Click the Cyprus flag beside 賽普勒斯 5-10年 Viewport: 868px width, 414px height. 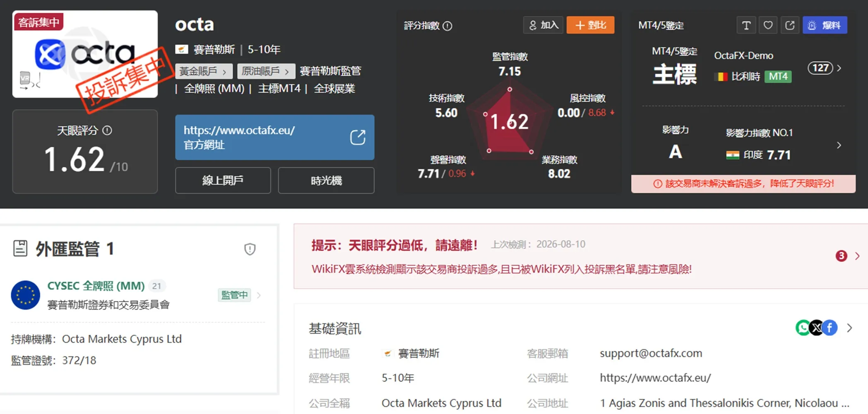tap(182, 50)
